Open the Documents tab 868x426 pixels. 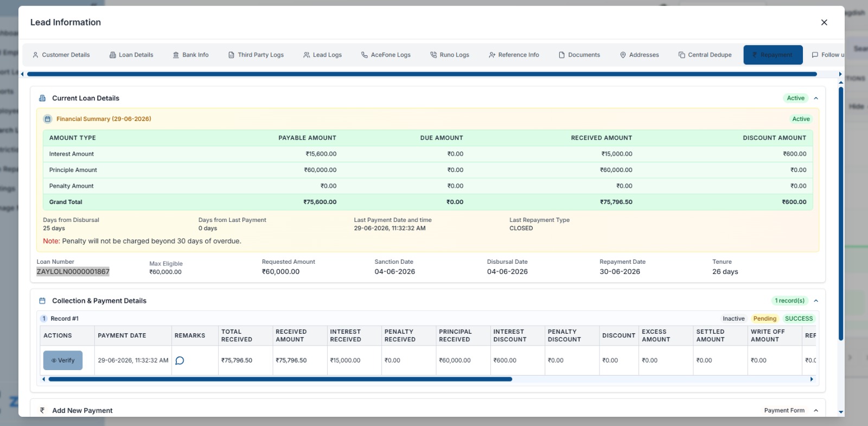579,55
